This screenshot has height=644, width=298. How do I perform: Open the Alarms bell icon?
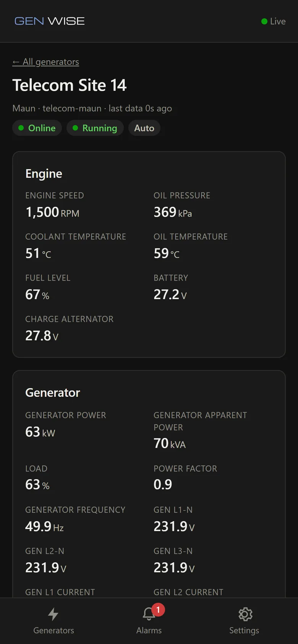[x=149, y=614]
